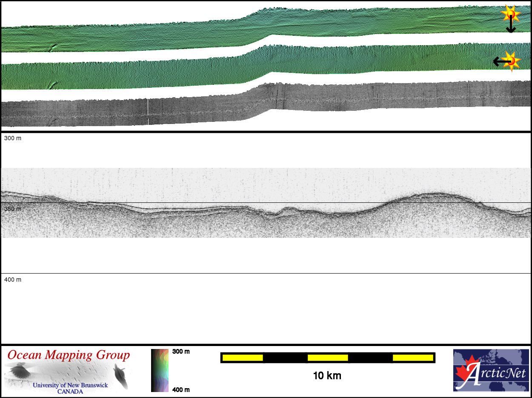The image size is (532, 398).
Task: Click the Ocean Mapping Group logo title
Action: [69, 355]
